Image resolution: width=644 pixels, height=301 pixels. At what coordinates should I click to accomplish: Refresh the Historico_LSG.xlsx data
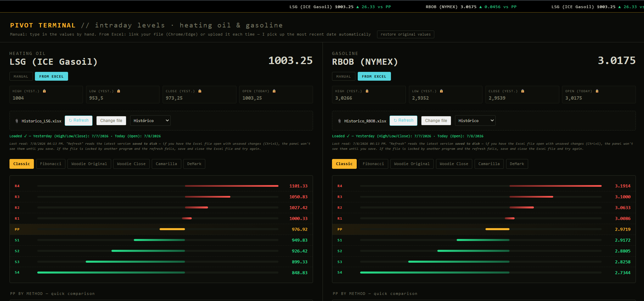coord(79,120)
